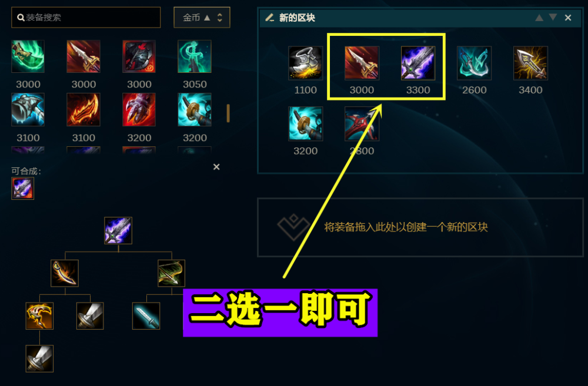Image resolution: width=588 pixels, height=386 pixels.
Task: Select the green ghostly 3000 gold item
Action: click(28, 56)
